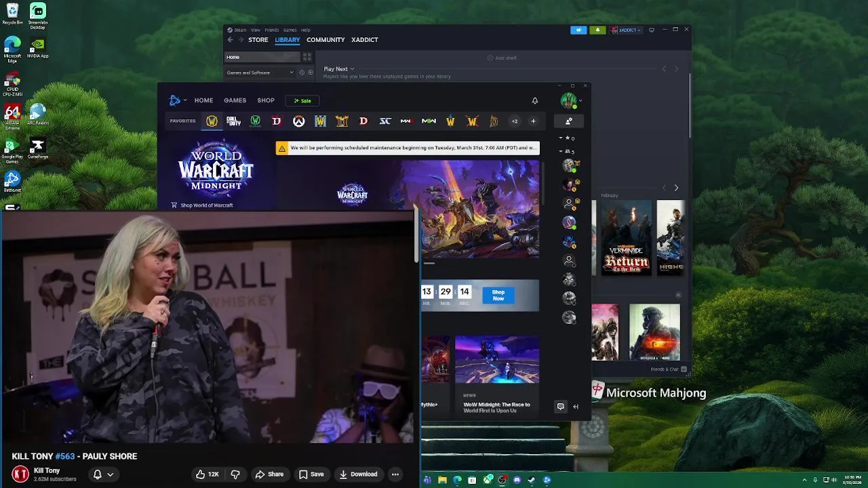Screen dimensions: 868x488
Task: Dislike the Kill Tony video
Action: tap(235, 474)
